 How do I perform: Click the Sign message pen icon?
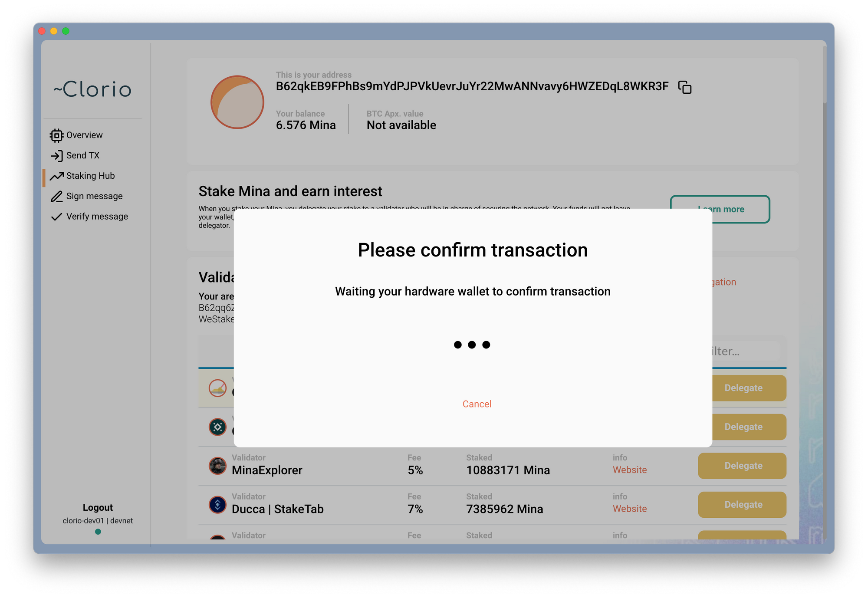click(56, 197)
